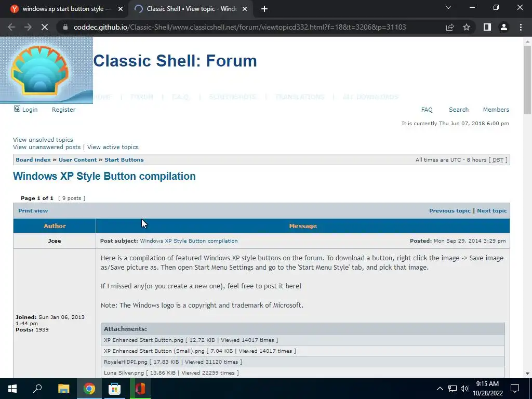The height and width of the screenshot is (399, 532).
Task: Open the forum Search link
Action: pos(459,110)
